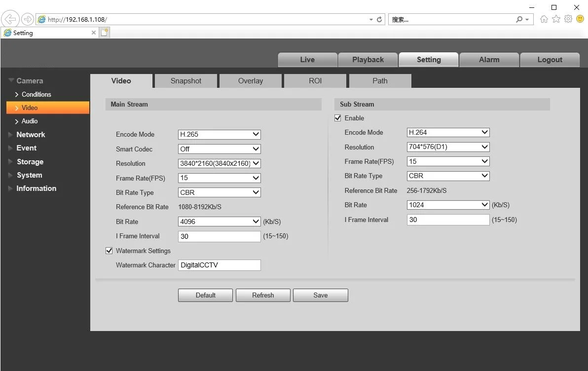Toggle the Watermark Settings checkbox

[109, 251]
